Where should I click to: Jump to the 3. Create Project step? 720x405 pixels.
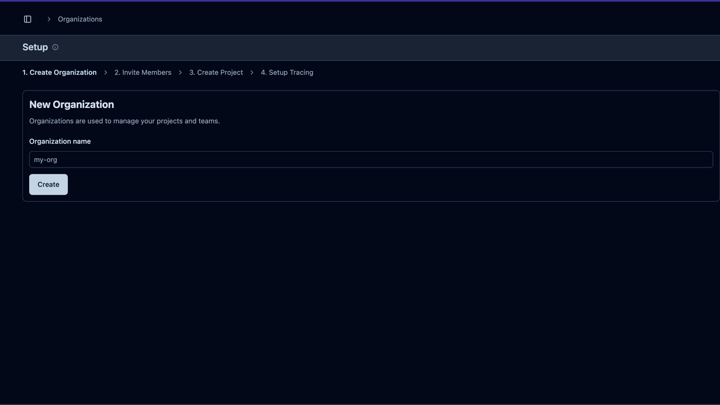pyautogui.click(x=216, y=73)
